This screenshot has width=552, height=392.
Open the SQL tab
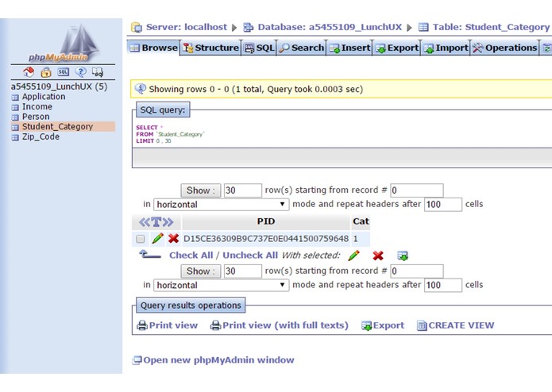(x=259, y=48)
